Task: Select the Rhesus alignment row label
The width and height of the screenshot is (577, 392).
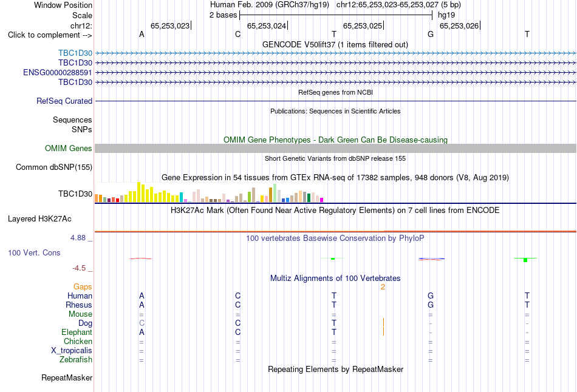Action: 79,305
